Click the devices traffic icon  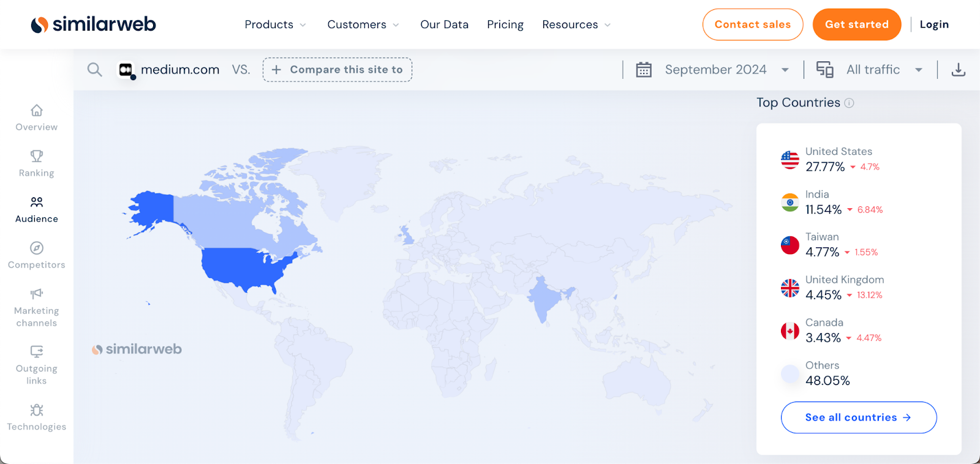(824, 70)
